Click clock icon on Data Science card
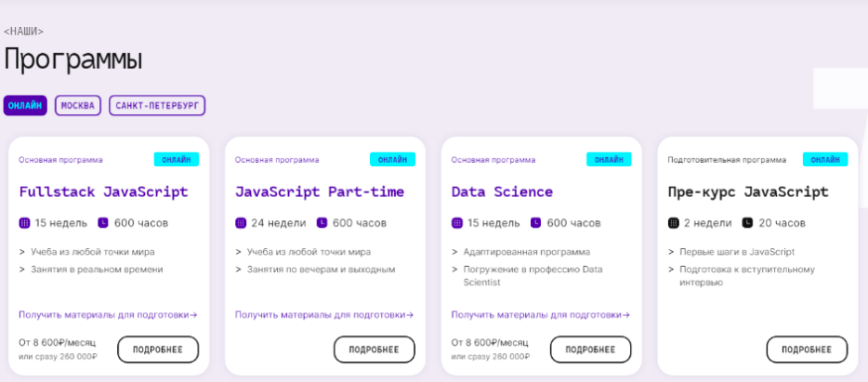Image resolution: width=868 pixels, height=382 pixels. pos(535,222)
